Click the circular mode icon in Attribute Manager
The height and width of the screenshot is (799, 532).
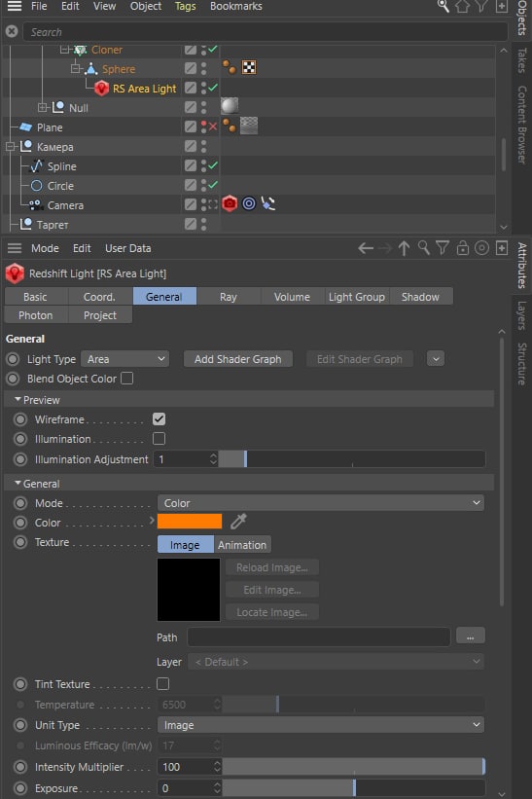(481, 248)
